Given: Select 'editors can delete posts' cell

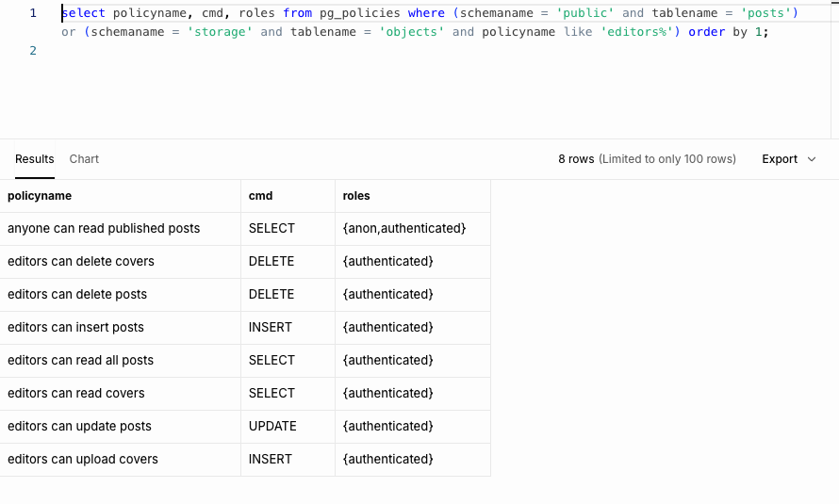Looking at the screenshot, I should [x=121, y=295].
